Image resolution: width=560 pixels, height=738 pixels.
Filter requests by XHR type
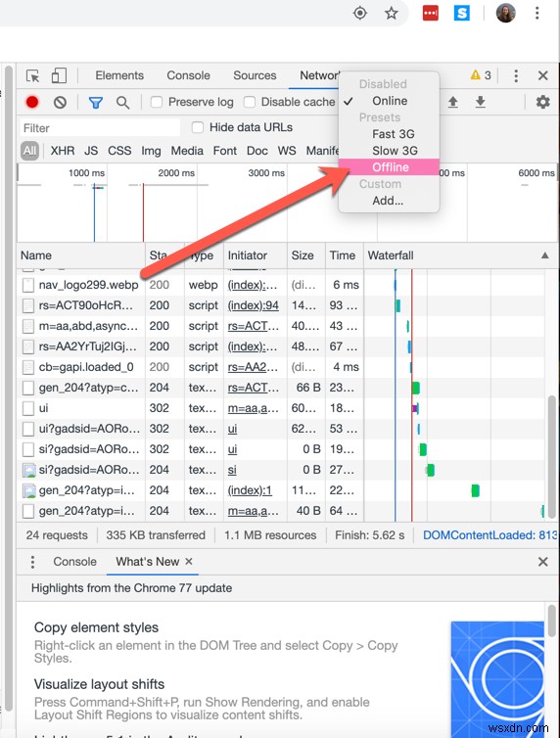tap(63, 151)
